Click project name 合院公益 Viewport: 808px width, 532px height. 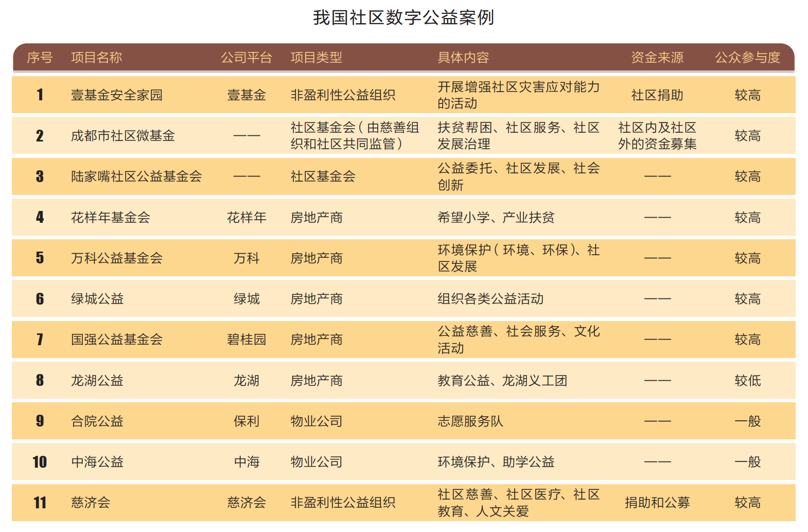(x=97, y=421)
